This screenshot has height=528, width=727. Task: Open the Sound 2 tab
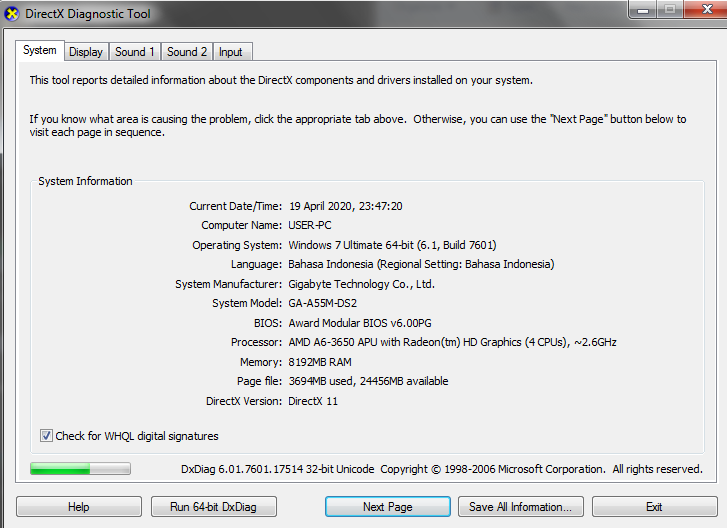[x=187, y=52]
